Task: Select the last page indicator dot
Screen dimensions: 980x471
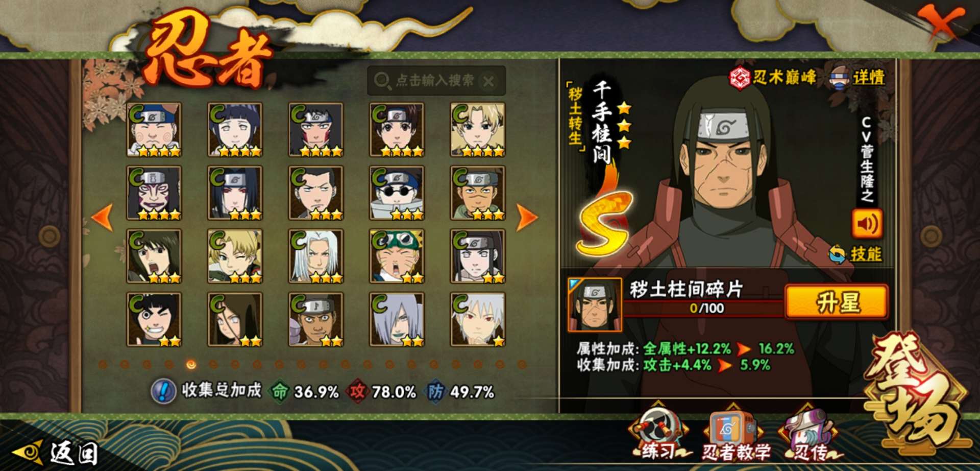Action: click(x=522, y=364)
